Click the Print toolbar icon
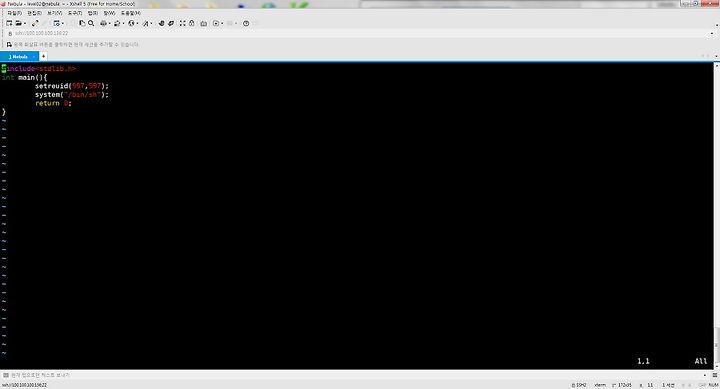Screen dimensions: 720x389 click(103, 23)
